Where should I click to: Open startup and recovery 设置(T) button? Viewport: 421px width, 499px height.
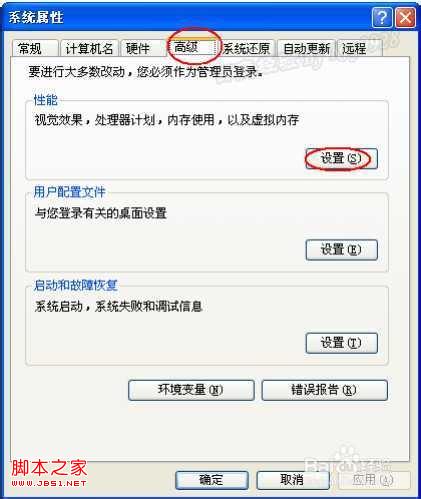pyautogui.click(x=341, y=343)
